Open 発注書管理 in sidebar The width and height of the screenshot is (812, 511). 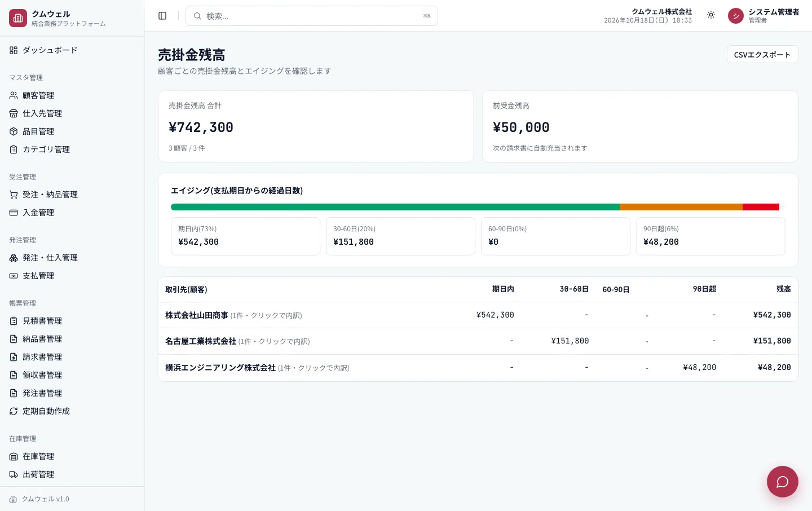(72, 393)
